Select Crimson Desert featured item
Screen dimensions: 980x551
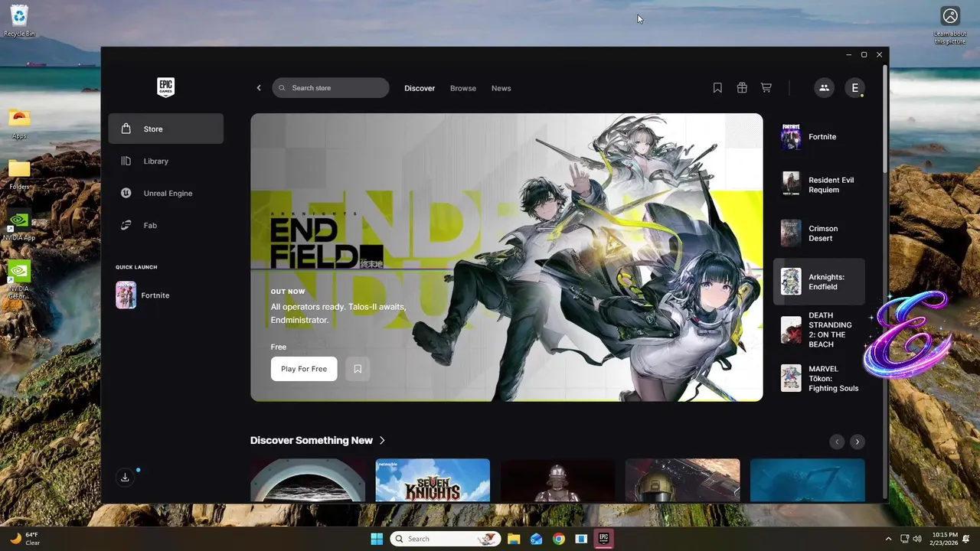[x=819, y=233]
